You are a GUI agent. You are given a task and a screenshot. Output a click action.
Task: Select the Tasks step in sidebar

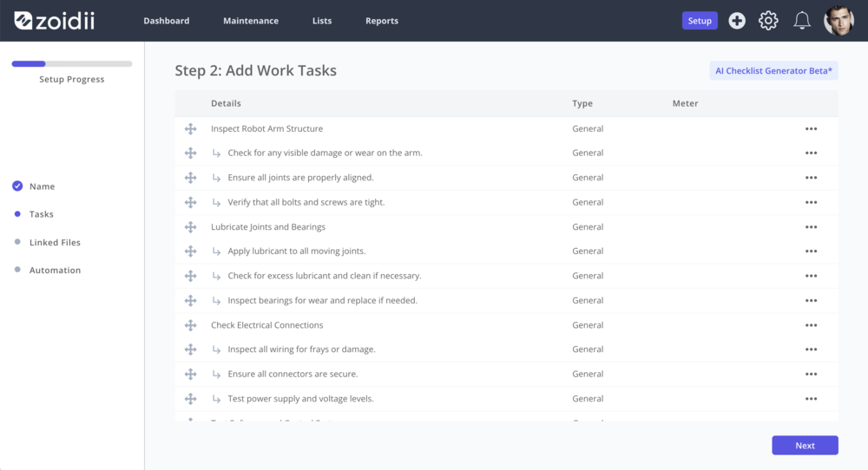tap(42, 214)
